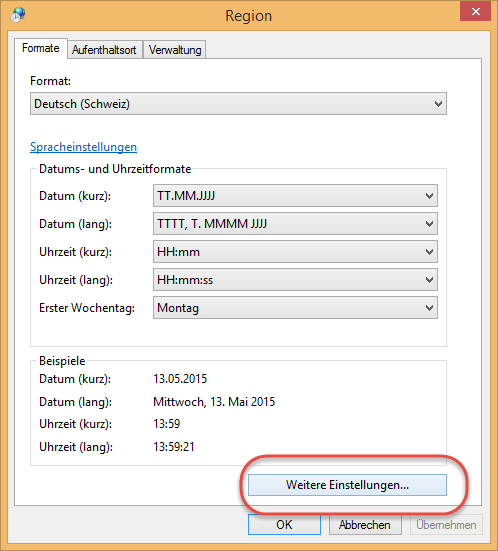Viewport: 498px width, 551px height.
Task: Open Uhrzeit (lang) HH:mm:ss dropdown
Action: tap(295, 280)
